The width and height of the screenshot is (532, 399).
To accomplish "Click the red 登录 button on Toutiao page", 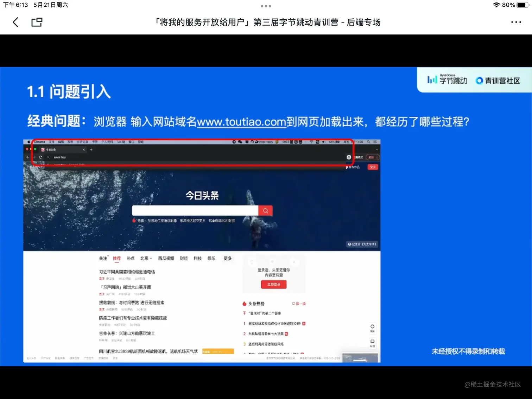I will (373, 167).
